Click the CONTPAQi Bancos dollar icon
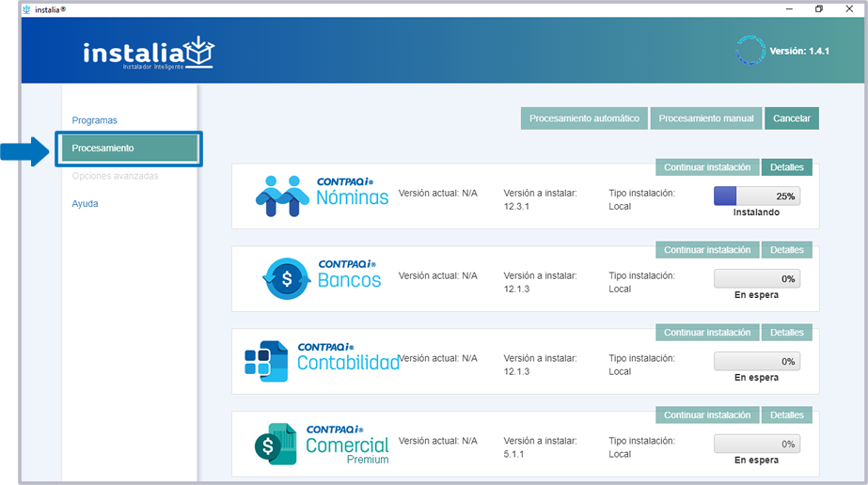 coord(287,278)
